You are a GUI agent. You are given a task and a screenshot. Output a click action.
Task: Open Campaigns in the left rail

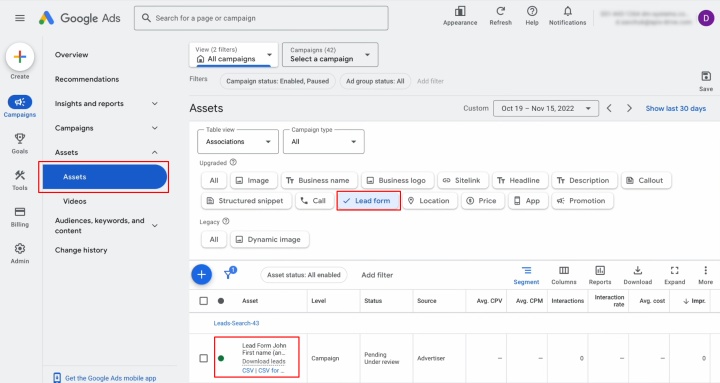click(20, 107)
